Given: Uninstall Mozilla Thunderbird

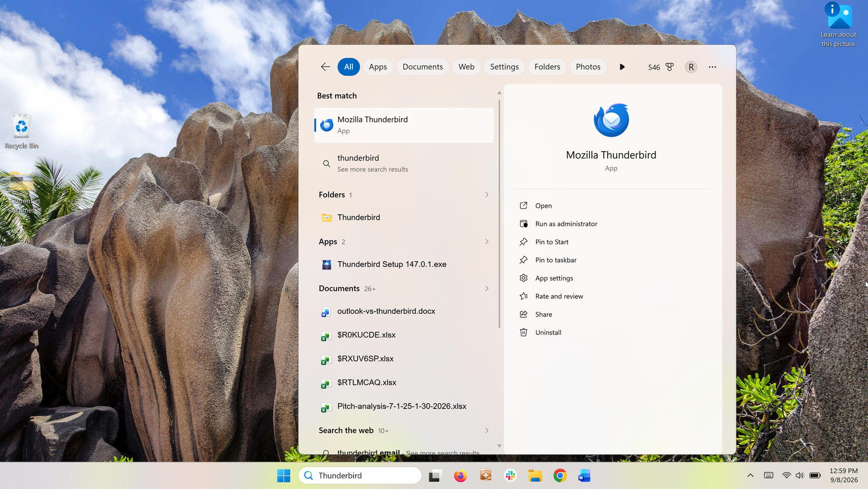Looking at the screenshot, I should (548, 333).
